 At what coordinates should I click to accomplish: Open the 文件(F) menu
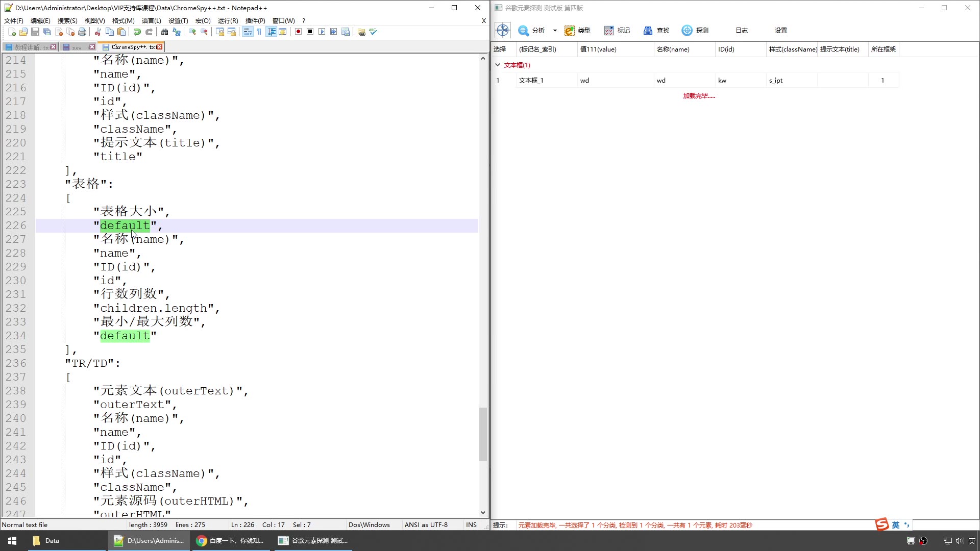[x=14, y=21]
